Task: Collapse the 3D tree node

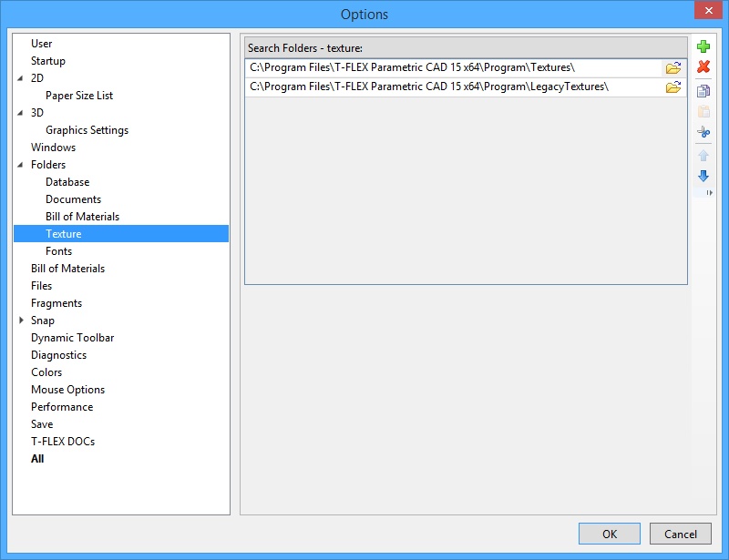Action: pyautogui.click(x=21, y=113)
